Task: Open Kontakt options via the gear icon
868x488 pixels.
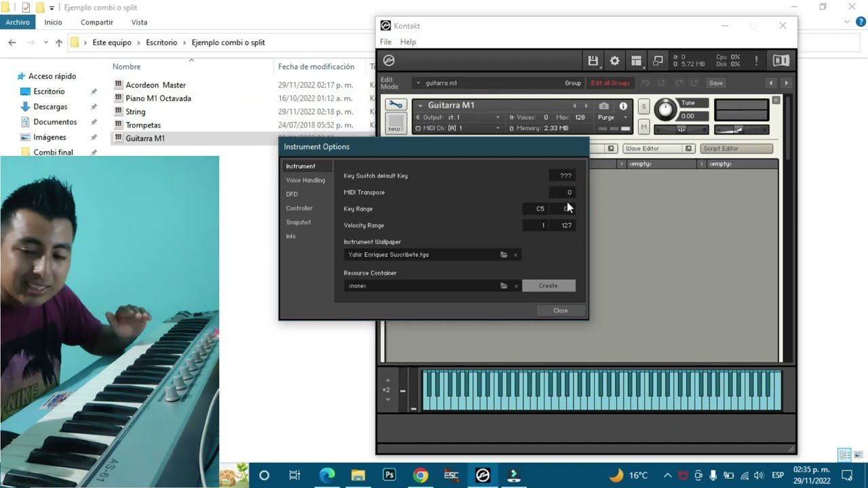Action: point(614,61)
